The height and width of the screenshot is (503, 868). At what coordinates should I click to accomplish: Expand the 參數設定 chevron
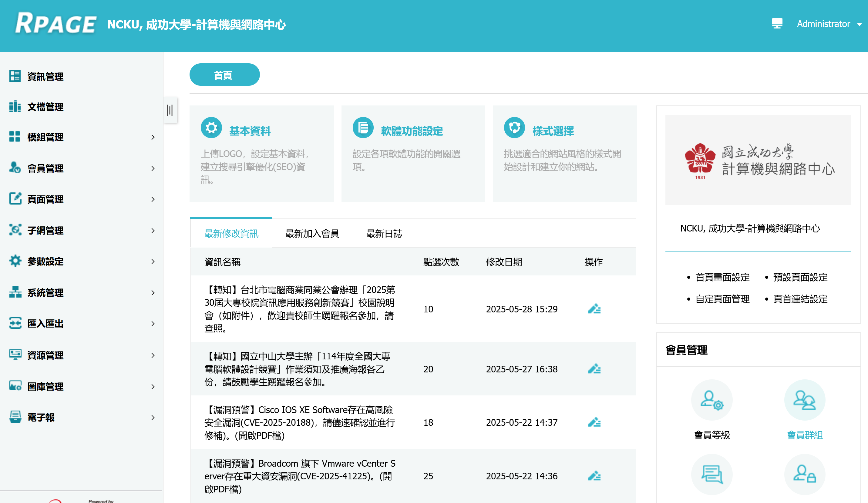tap(153, 261)
